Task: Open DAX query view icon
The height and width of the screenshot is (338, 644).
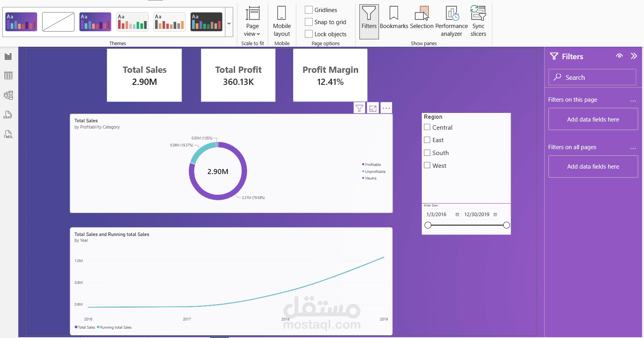Action: point(8,115)
